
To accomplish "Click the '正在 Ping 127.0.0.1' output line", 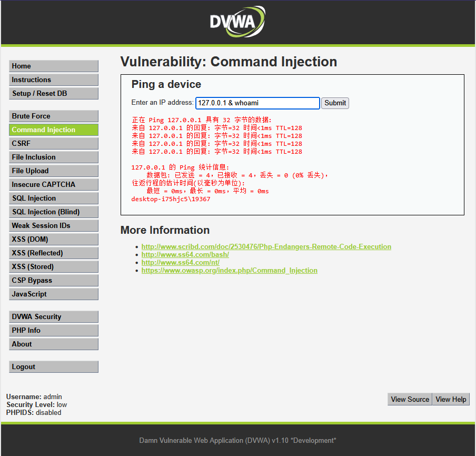I will [x=202, y=120].
